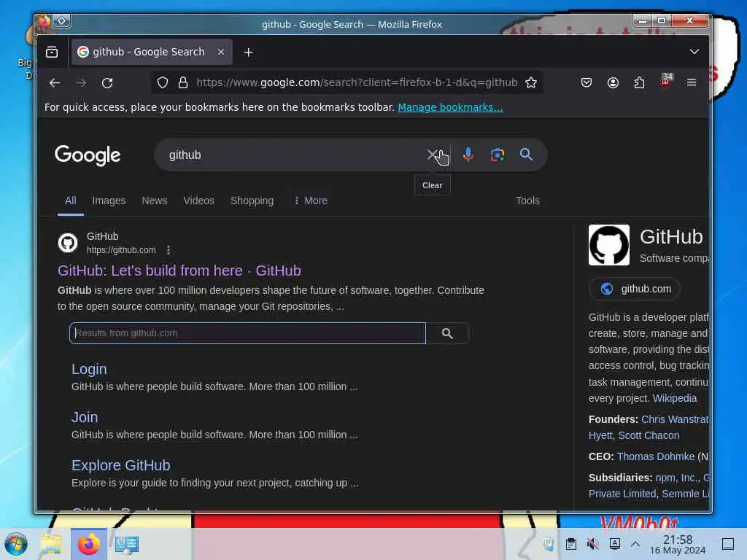Submit search with Google magnifier icon
Image resolution: width=747 pixels, height=560 pixels.
pos(526,155)
